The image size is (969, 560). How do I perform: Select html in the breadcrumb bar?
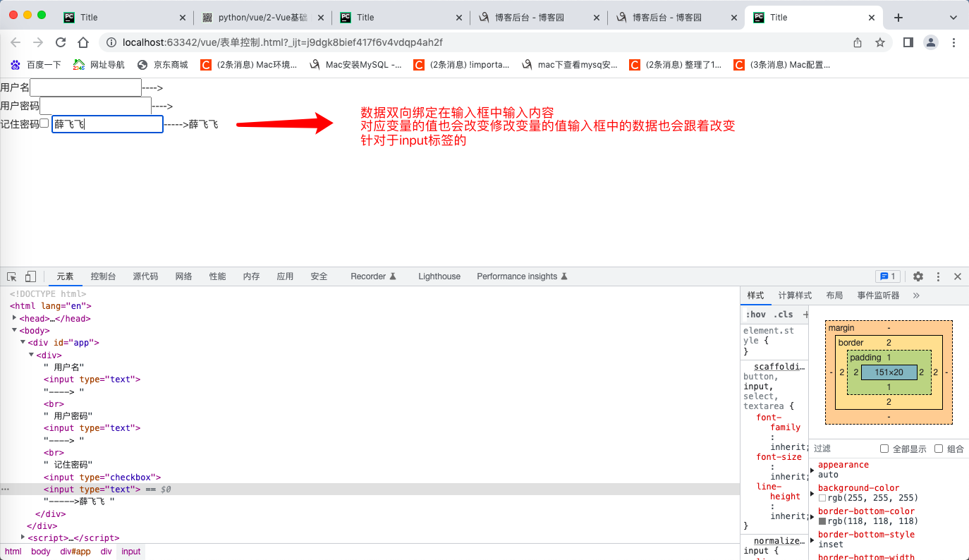click(13, 552)
